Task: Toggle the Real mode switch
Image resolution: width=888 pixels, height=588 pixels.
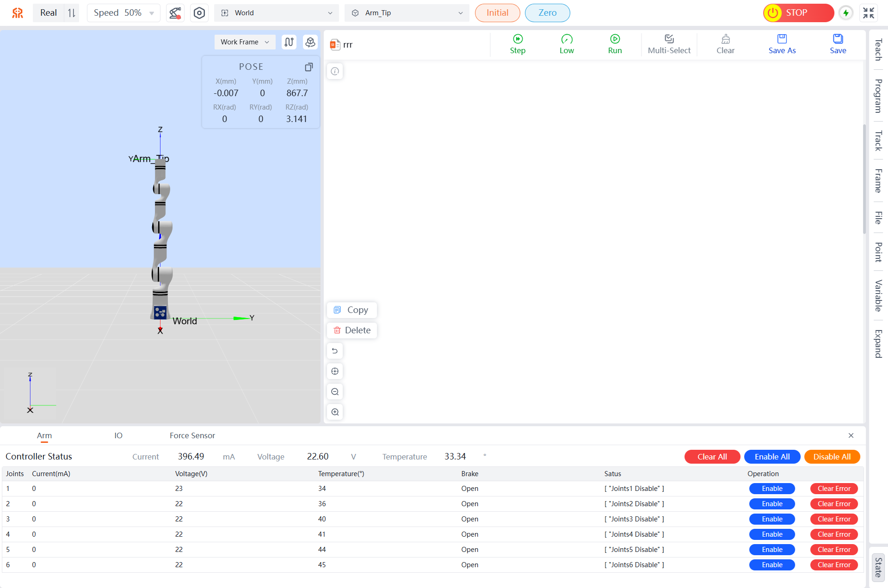Action: (x=72, y=13)
